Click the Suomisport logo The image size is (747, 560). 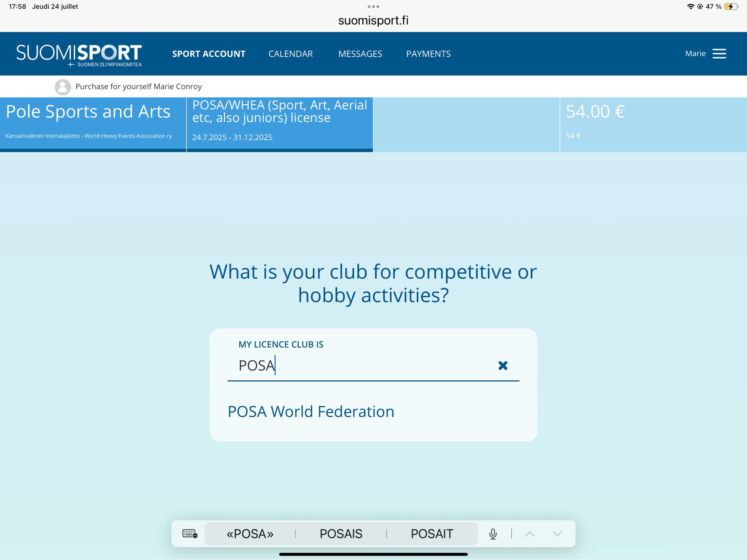coord(79,55)
